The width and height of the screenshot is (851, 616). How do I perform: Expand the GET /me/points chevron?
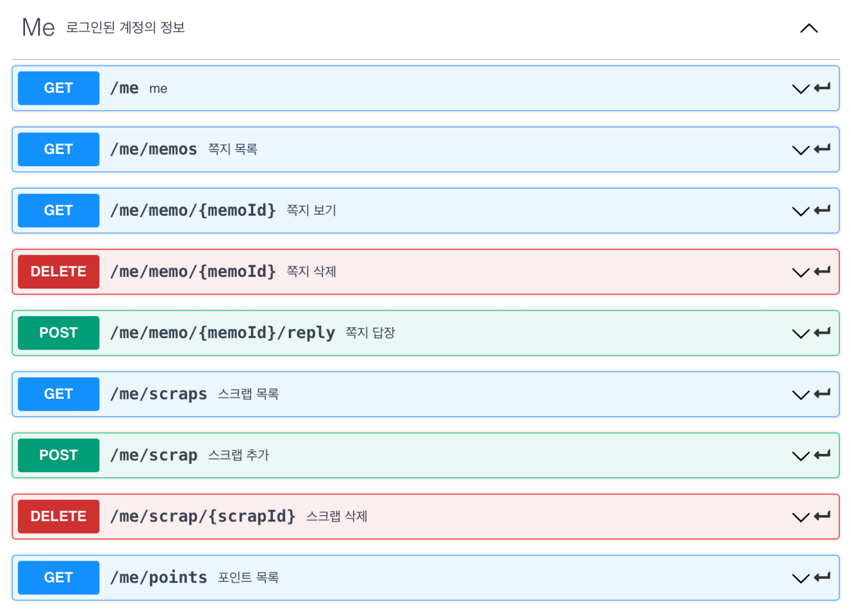pos(800,578)
